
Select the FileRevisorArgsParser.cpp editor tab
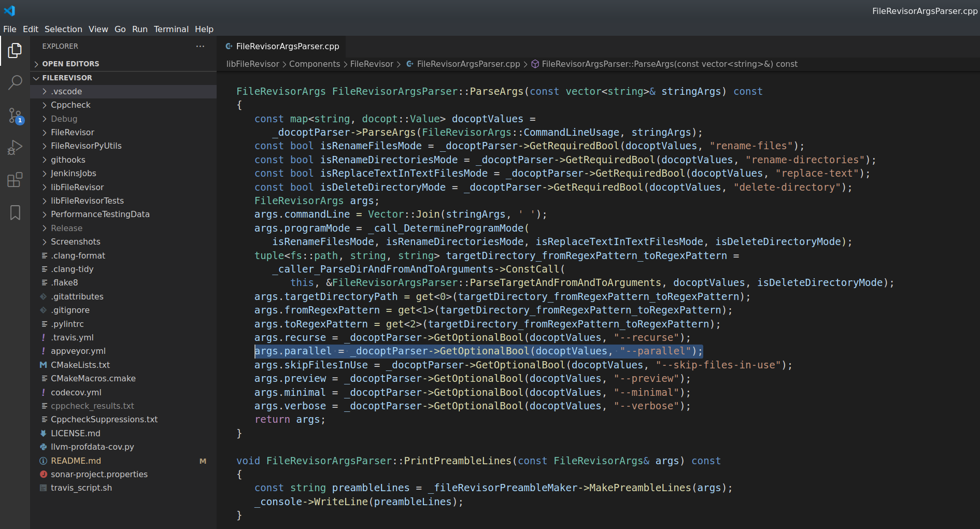pos(282,46)
